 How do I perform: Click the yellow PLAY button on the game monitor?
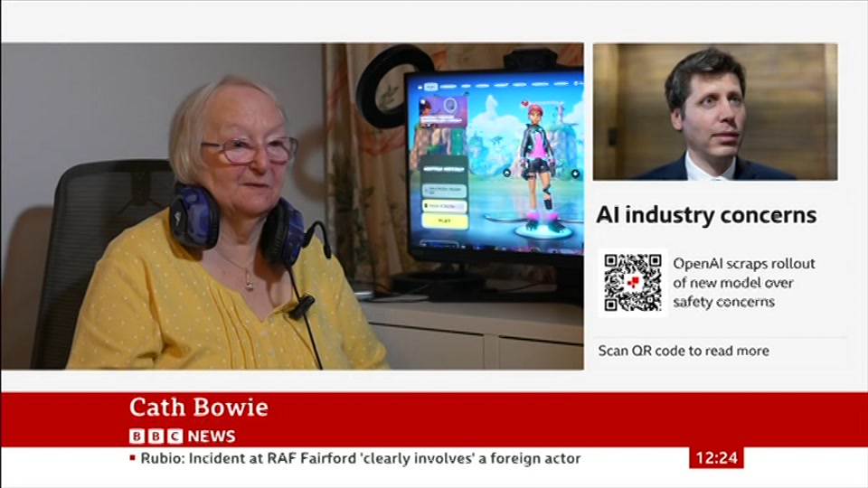coord(445,221)
